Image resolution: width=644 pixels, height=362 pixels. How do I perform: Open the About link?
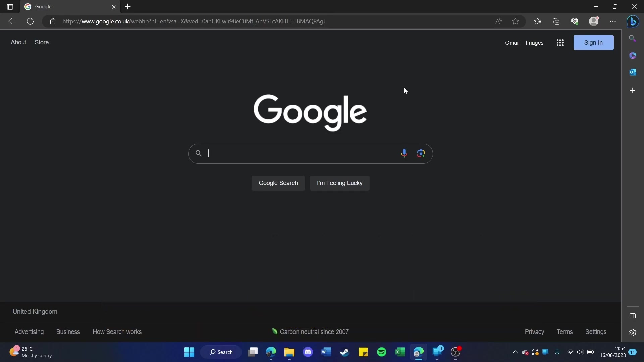[x=18, y=42]
